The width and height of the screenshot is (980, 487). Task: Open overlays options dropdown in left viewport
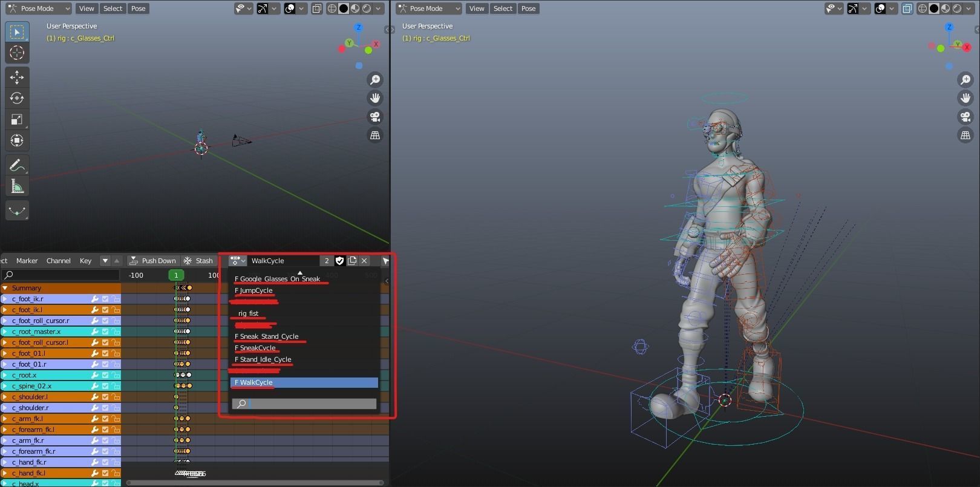[301, 8]
